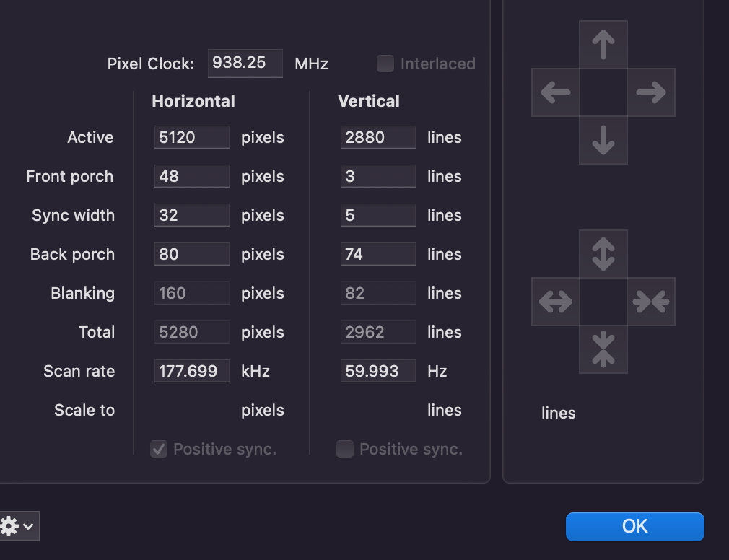Confirm settings with the OK button

[x=634, y=527]
